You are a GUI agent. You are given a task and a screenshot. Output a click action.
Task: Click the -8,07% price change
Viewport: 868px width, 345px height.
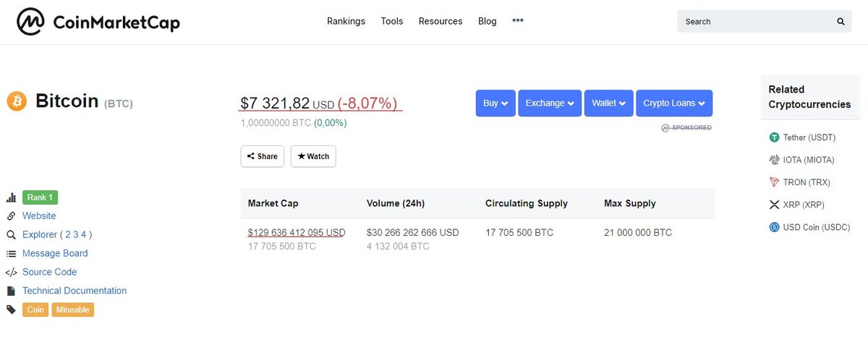(x=367, y=104)
